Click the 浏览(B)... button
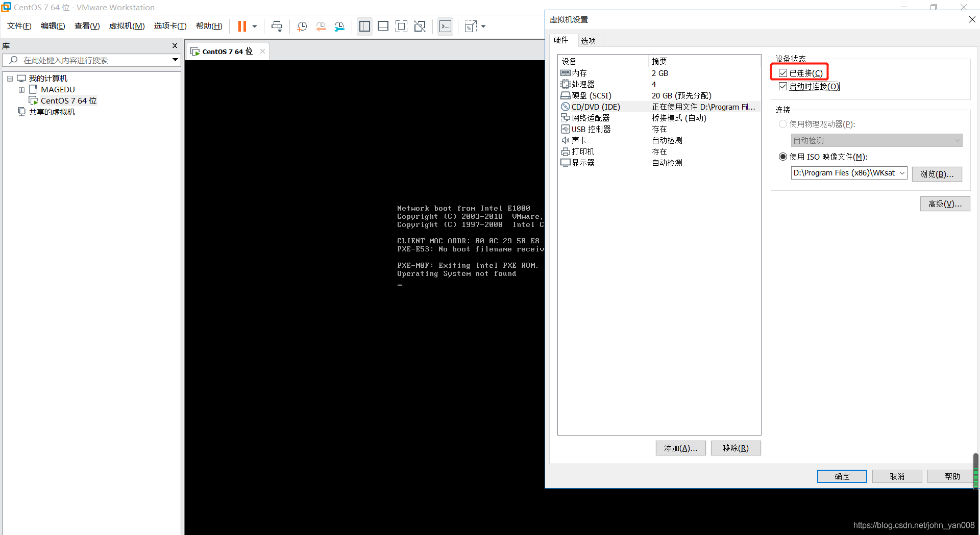 click(937, 174)
